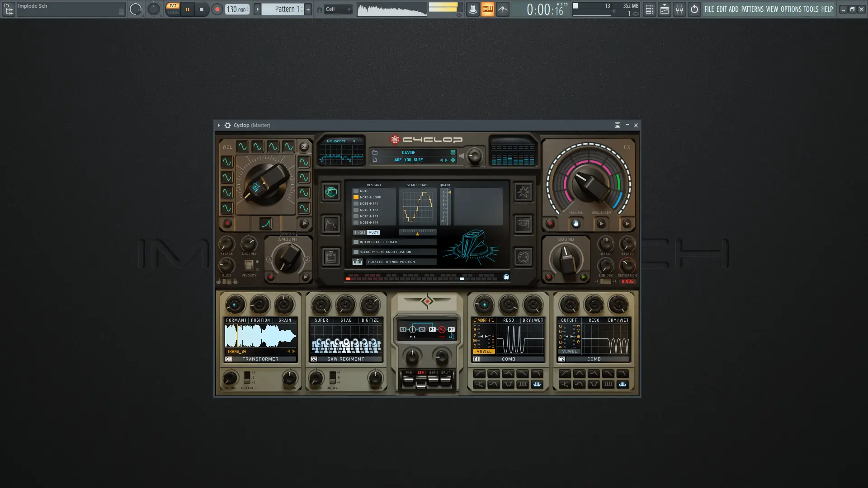Open the hotkeys keyboard icon

358,262
